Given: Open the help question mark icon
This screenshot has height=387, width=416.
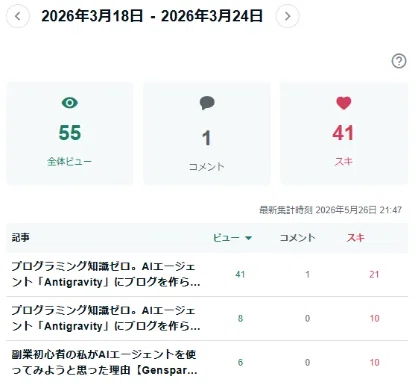Looking at the screenshot, I should [399, 61].
